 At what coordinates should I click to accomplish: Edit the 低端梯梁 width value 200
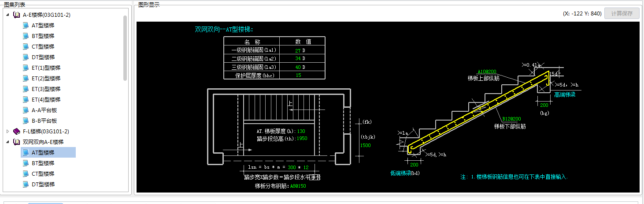[x=414, y=164]
